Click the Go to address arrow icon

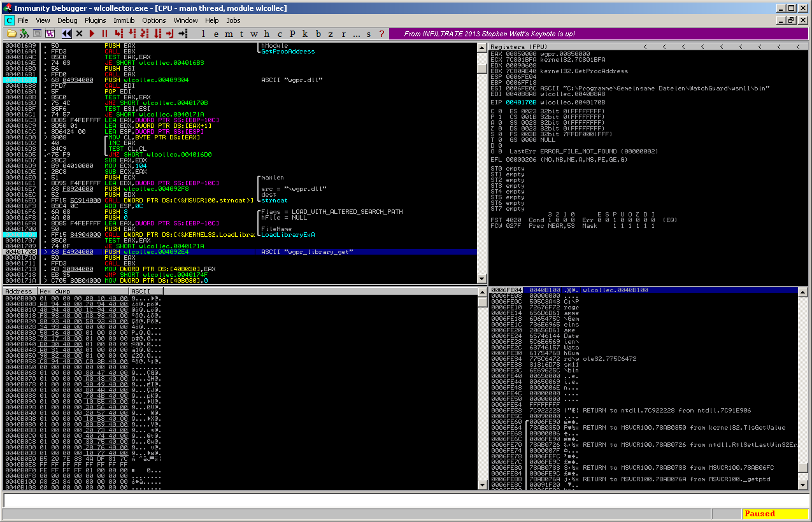183,33
